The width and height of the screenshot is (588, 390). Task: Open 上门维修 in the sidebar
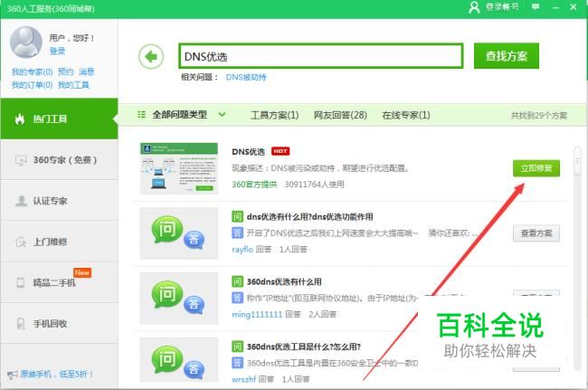pos(59,242)
